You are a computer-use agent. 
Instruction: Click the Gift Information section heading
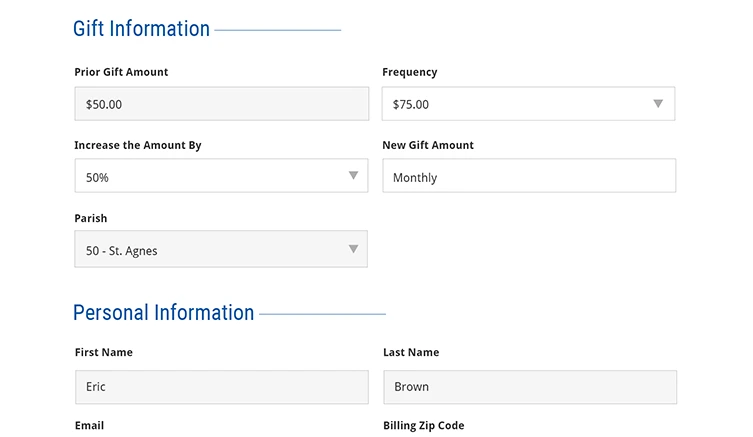coord(141,29)
